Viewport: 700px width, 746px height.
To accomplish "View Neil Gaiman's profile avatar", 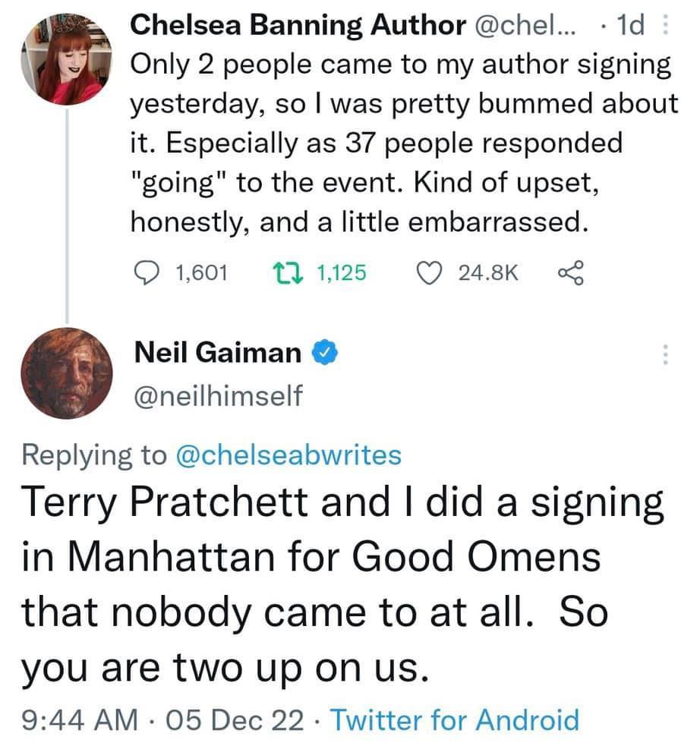I will point(68,376).
